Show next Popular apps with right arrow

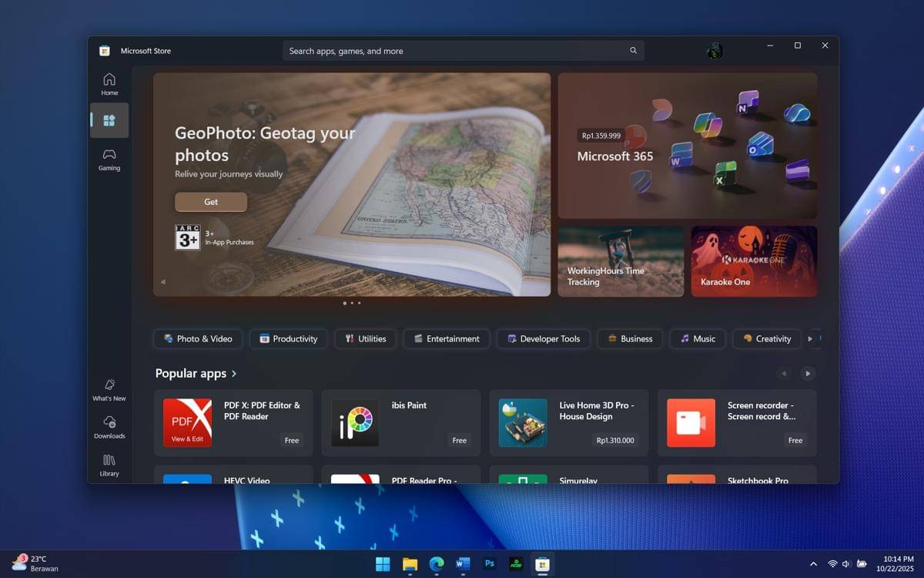click(x=807, y=374)
